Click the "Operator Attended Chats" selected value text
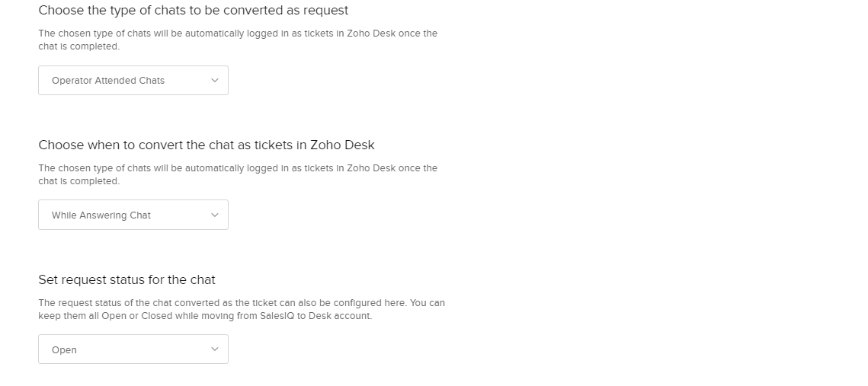The height and width of the screenshot is (386, 868). [x=108, y=80]
